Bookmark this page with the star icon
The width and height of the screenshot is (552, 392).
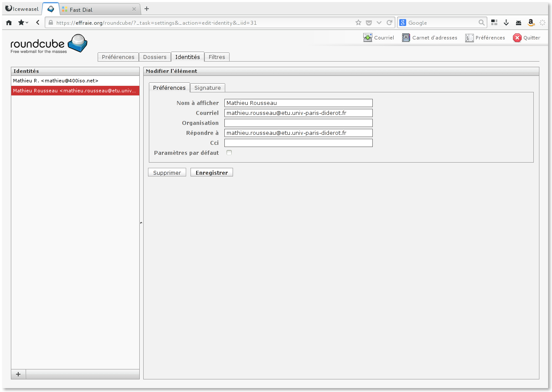358,23
